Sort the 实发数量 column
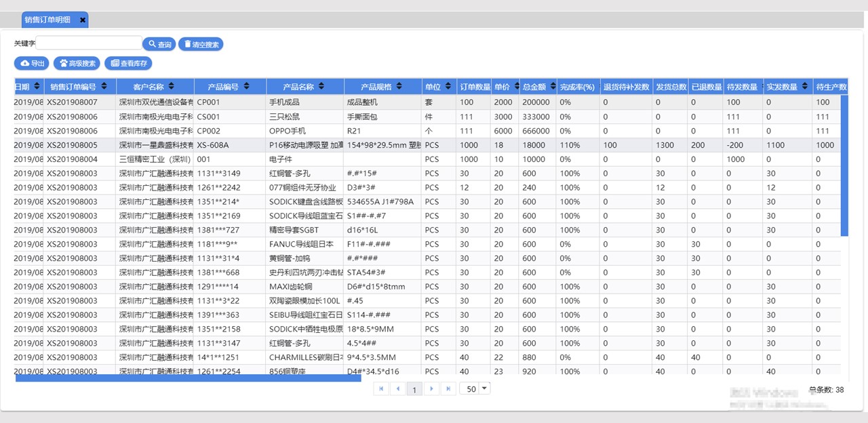Viewport: 868px width, 423px height. click(x=805, y=87)
